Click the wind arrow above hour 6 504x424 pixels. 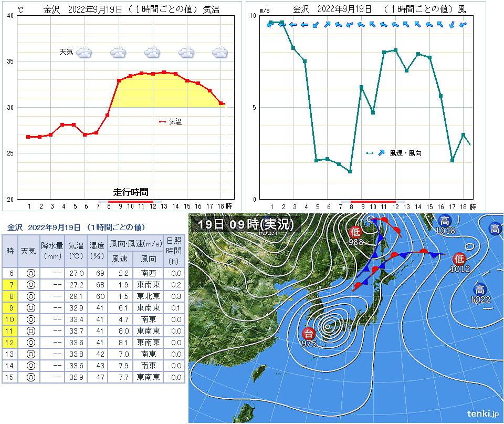[x=327, y=24]
